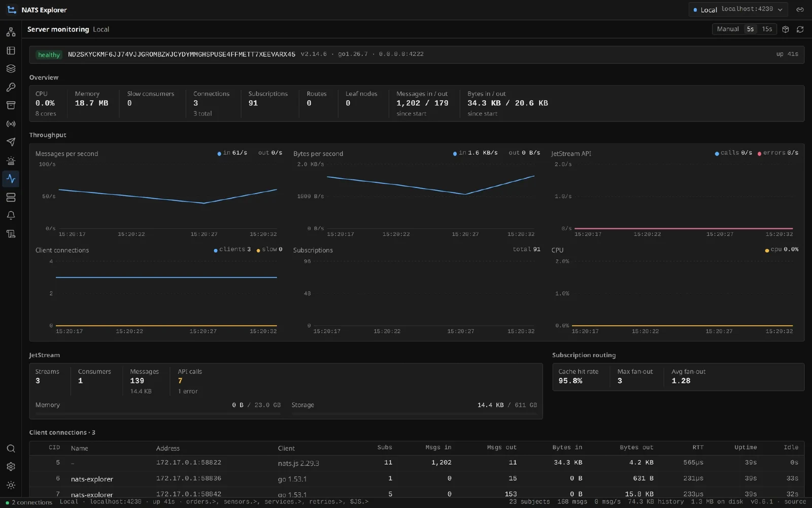
Task: Open the 'source' link in status bar
Action: [795, 502]
